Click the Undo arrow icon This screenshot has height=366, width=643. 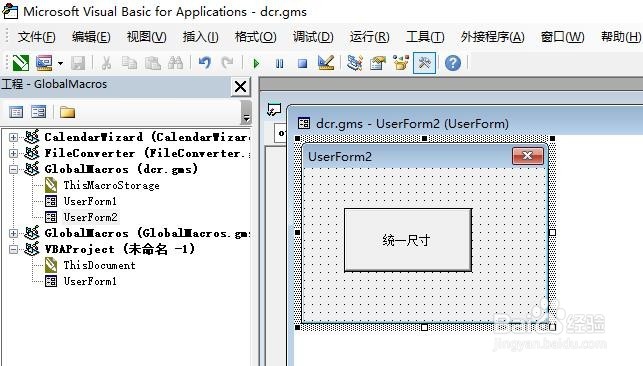pyautogui.click(x=204, y=63)
